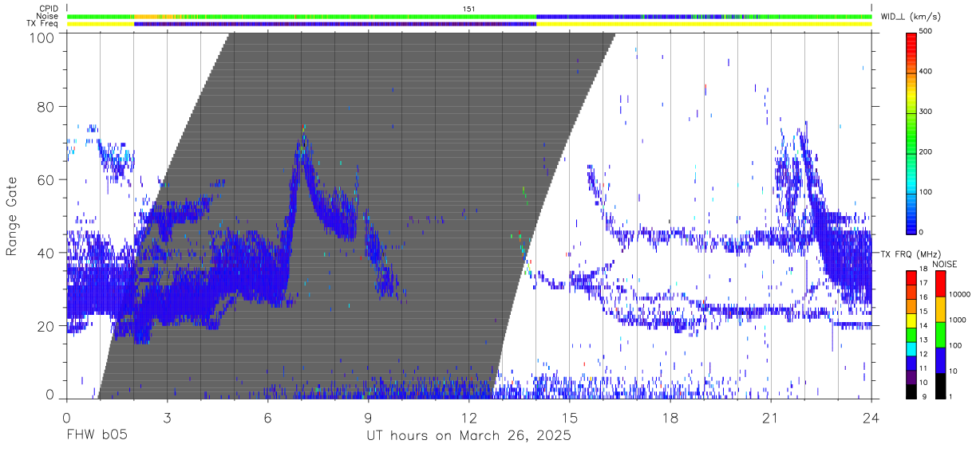Click the CPID label at top left
Screen dimensions: 980x452
(x=49, y=9)
